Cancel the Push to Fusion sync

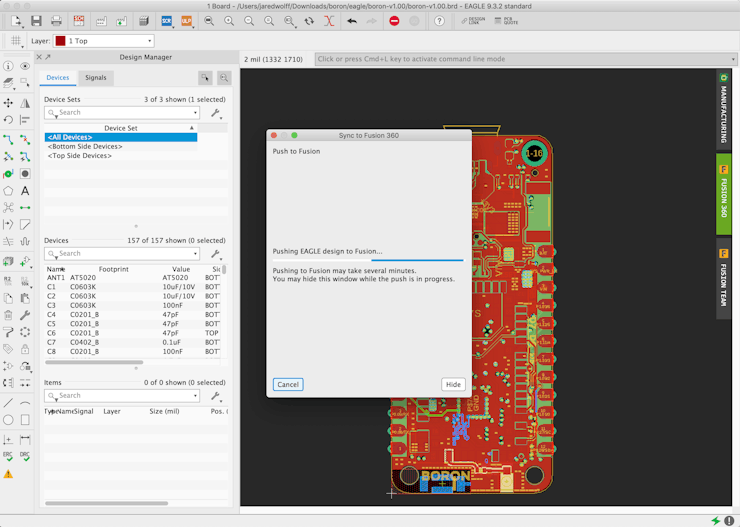click(288, 384)
